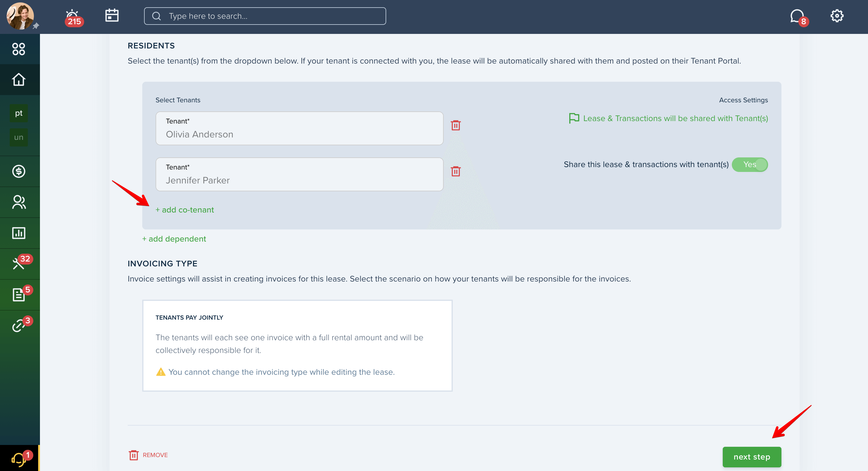Open the settings gear icon
This screenshot has height=471, width=868.
(837, 15)
